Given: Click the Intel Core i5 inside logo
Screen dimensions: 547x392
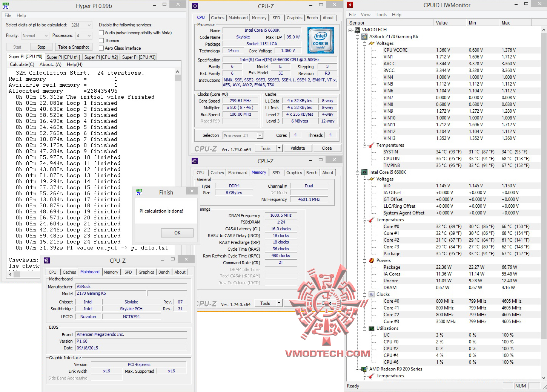Looking at the screenshot, I should pyautogui.click(x=320, y=40).
